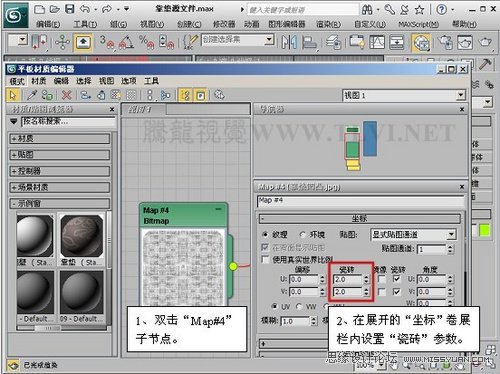
Task: Click the assign material to selection icon
Action: tap(47, 95)
